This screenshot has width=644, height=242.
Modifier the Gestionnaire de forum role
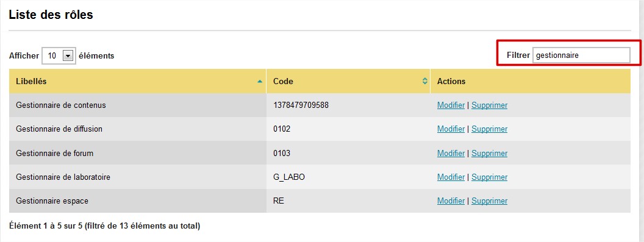(451, 153)
